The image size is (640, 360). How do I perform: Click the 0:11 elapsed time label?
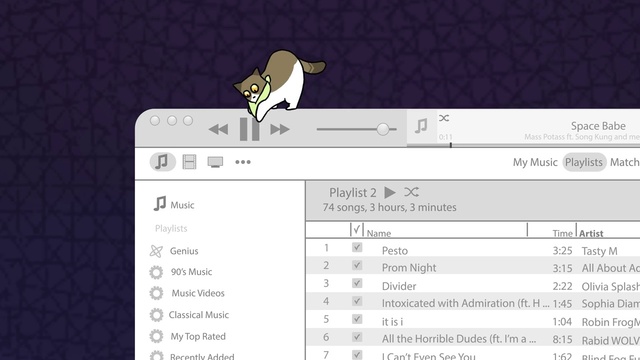[x=445, y=137]
